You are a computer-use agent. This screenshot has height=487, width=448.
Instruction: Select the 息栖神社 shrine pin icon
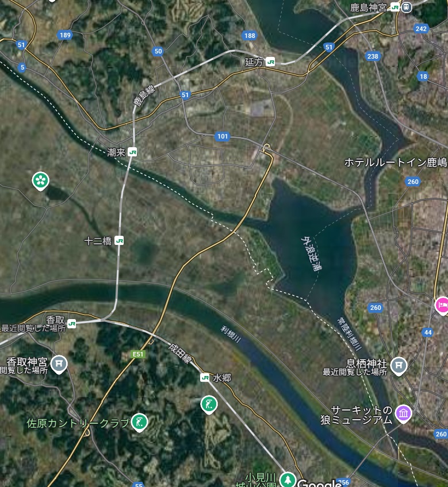click(399, 366)
